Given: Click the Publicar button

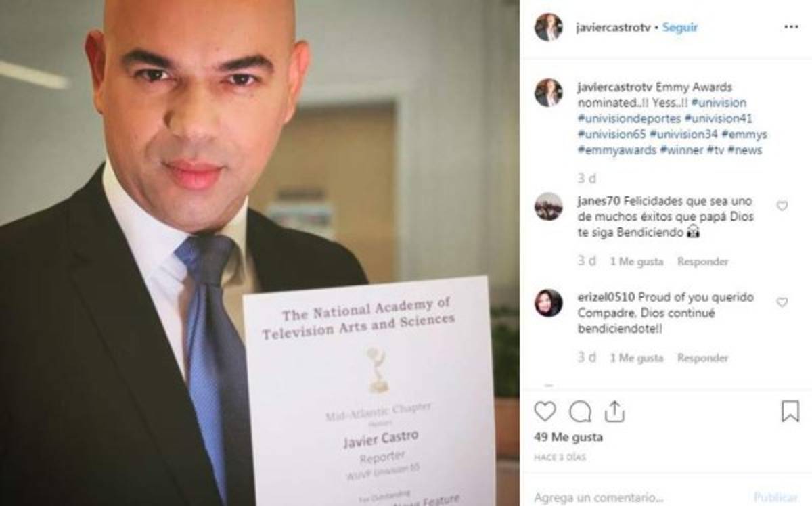Looking at the screenshot, I should click(x=776, y=498).
